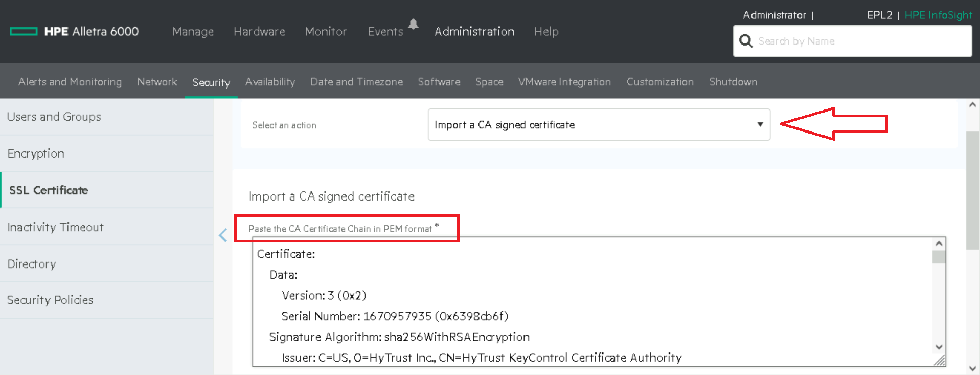This screenshot has height=375, width=980.
Task: Open VMware Integration tab
Action: [x=564, y=82]
